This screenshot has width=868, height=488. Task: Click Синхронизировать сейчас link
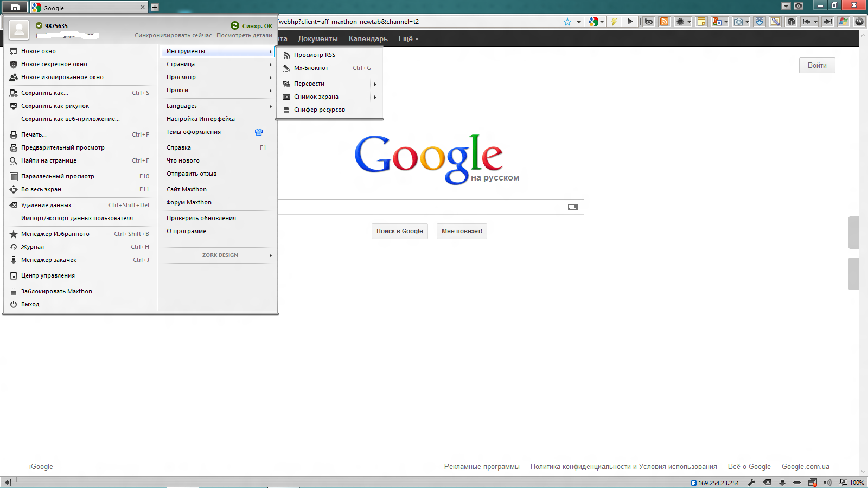[173, 35]
